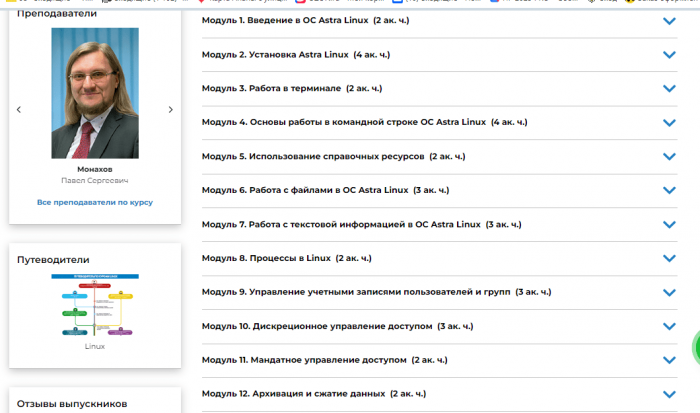The height and width of the screenshot is (413, 700).
Task: Click title Модуль 5. Использование справочных ресурсов
Action: (x=333, y=156)
